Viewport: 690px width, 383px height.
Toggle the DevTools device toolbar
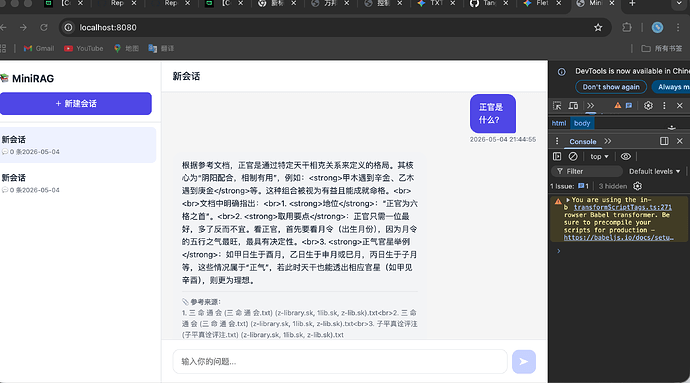[x=573, y=106]
